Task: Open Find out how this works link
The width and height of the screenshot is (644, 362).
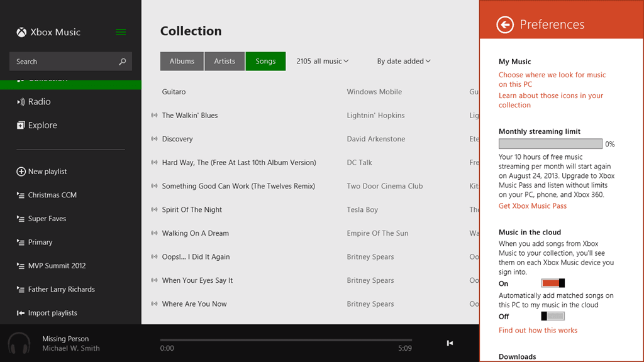Action: point(538,331)
